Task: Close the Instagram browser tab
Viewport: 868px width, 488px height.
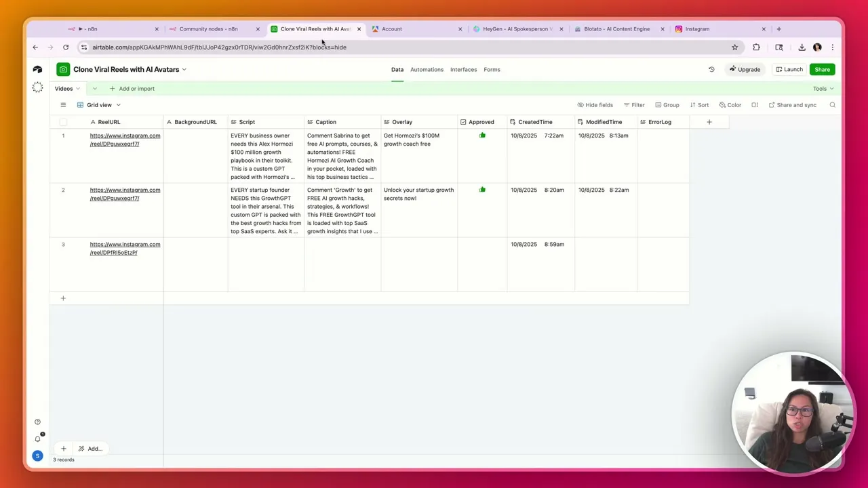Action: click(x=764, y=29)
